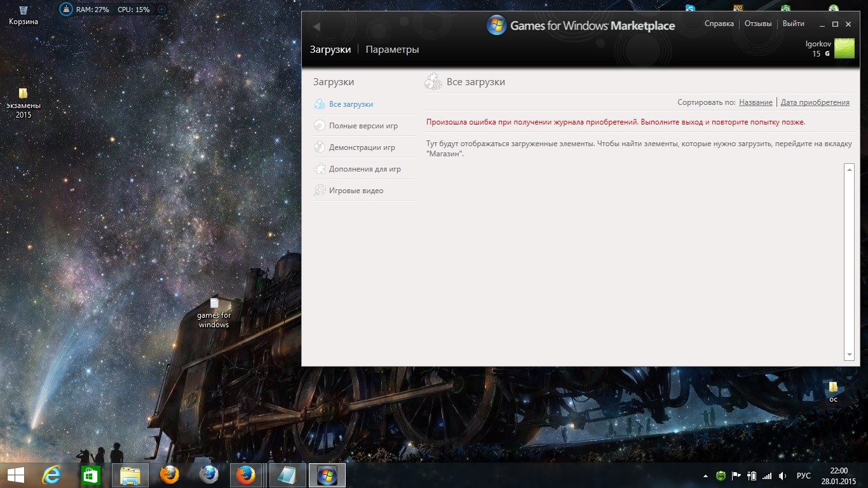Switch to the Параметры tab
This screenshot has height=488, width=868.
click(392, 50)
